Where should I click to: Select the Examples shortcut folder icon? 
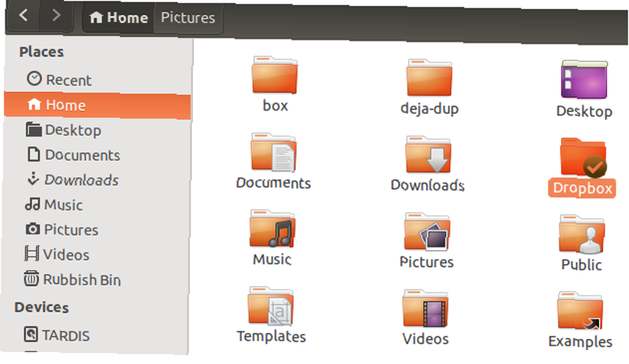[x=580, y=311]
